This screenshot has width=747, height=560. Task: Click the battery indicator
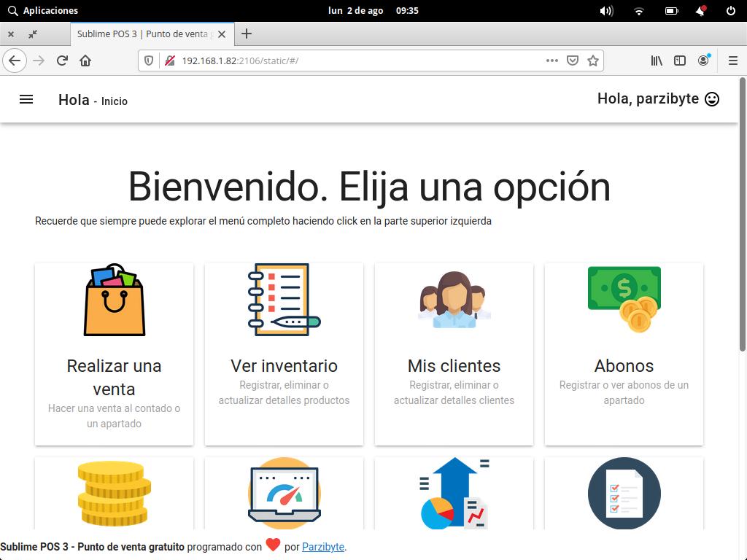672,10
